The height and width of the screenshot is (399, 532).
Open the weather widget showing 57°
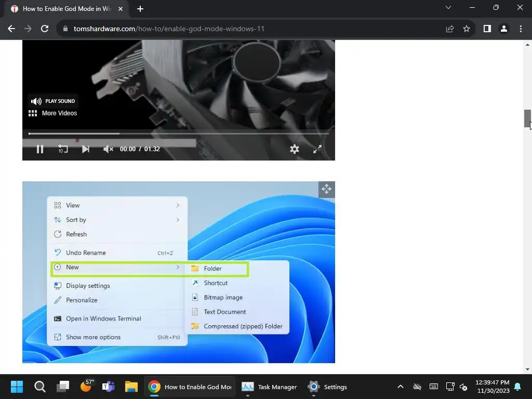86,386
